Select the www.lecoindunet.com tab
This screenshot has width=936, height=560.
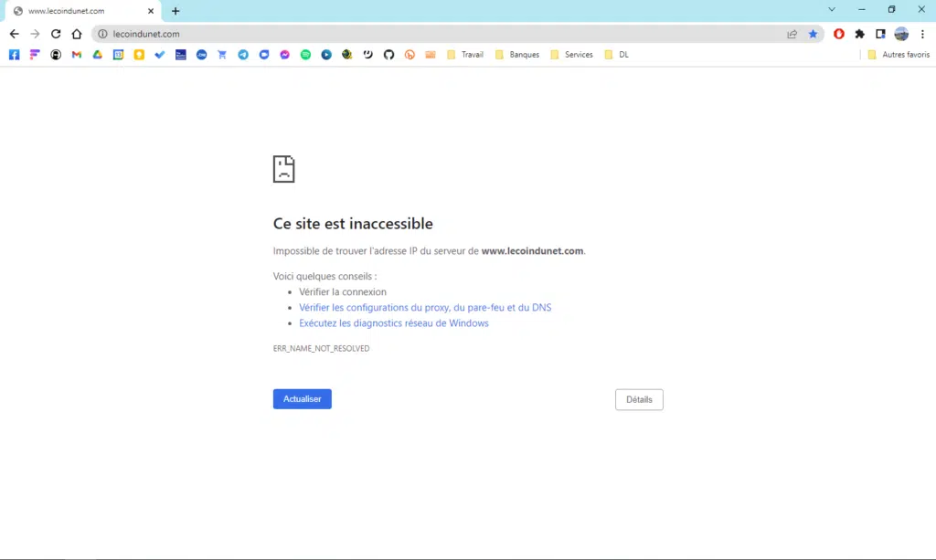pyautogui.click(x=83, y=11)
